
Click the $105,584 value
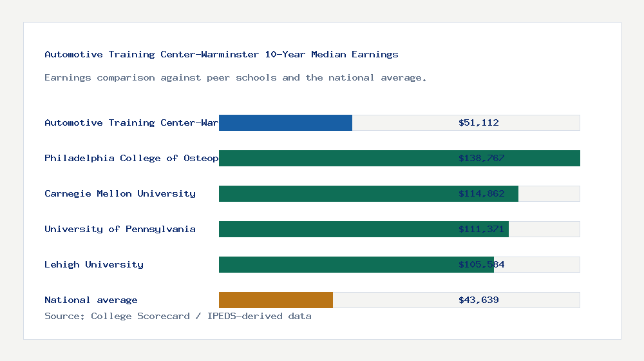tap(481, 264)
